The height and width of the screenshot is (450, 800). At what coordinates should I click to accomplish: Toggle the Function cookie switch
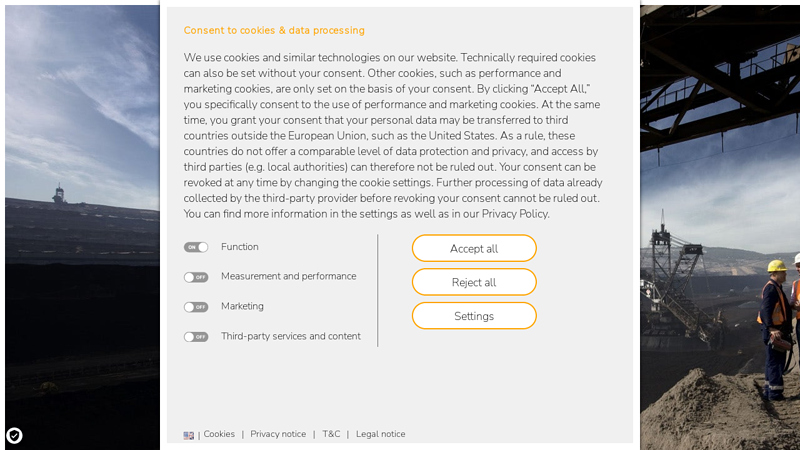196,247
